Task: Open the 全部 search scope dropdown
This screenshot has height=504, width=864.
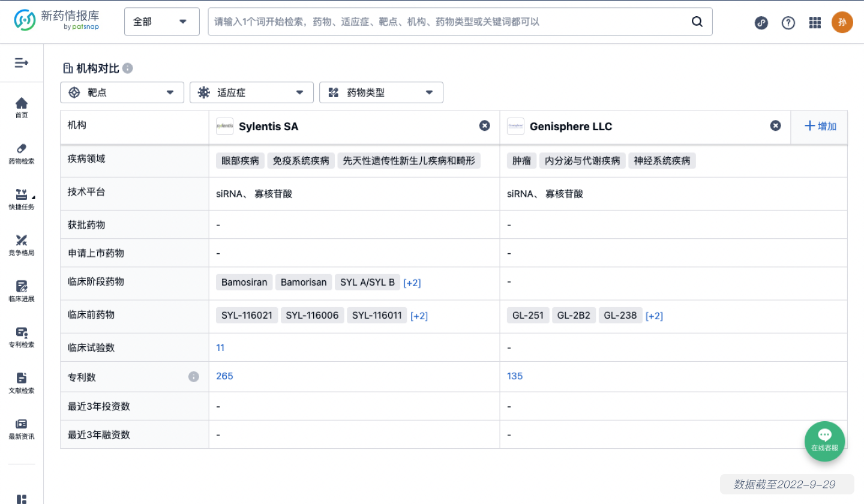Action: click(161, 22)
